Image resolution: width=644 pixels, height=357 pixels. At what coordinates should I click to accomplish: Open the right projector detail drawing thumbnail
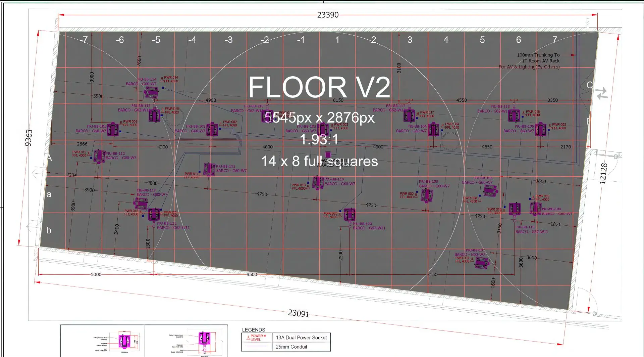(186, 341)
